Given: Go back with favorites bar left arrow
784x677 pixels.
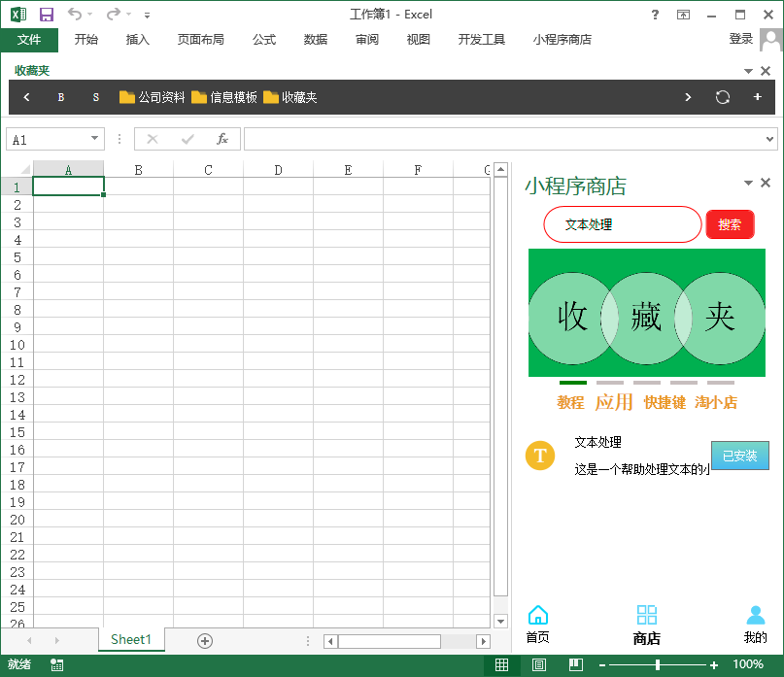Looking at the screenshot, I should [27, 97].
